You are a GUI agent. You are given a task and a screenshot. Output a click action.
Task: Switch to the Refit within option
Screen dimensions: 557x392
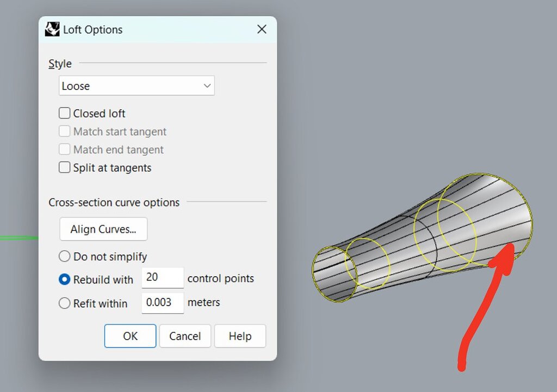64,303
